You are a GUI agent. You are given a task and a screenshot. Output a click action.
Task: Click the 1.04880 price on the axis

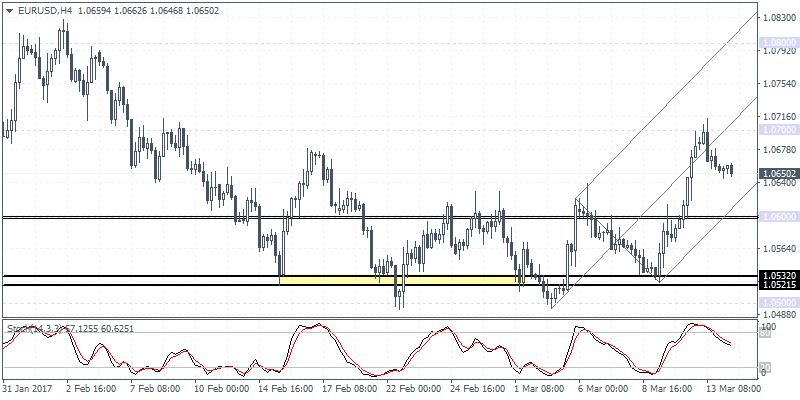pyautogui.click(x=777, y=314)
